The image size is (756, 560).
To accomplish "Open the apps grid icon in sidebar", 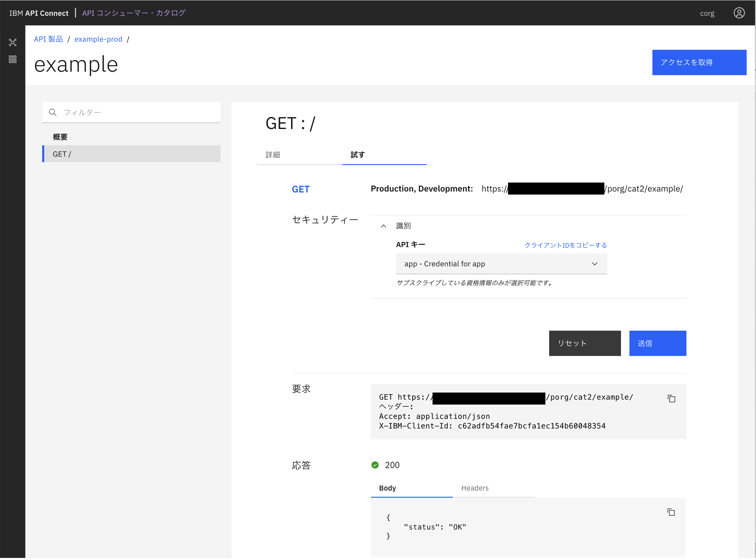I will pos(13,59).
